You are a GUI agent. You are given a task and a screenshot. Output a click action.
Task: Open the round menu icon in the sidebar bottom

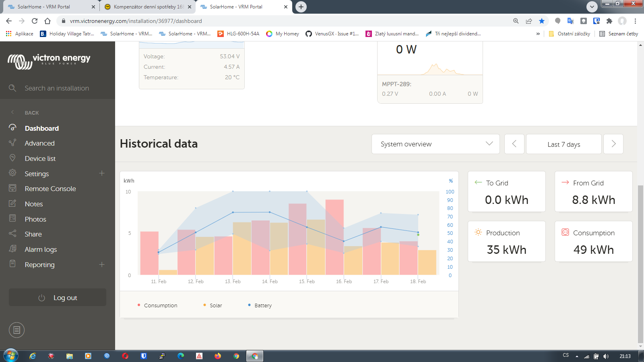(x=17, y=330)
